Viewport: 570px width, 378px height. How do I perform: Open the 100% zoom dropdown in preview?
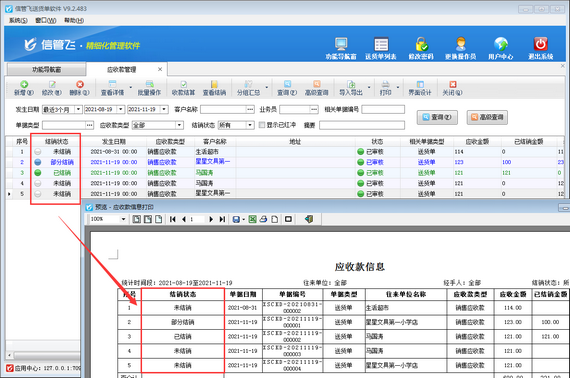point(123,219)
